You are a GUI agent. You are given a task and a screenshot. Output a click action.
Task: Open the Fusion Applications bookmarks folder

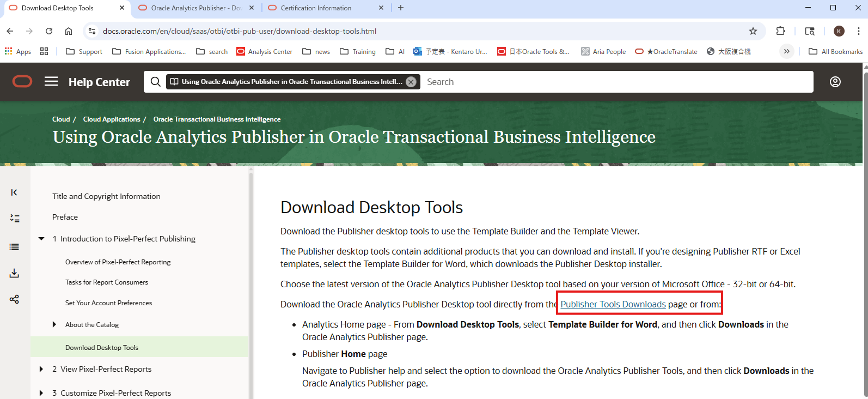tap(149, 51)
